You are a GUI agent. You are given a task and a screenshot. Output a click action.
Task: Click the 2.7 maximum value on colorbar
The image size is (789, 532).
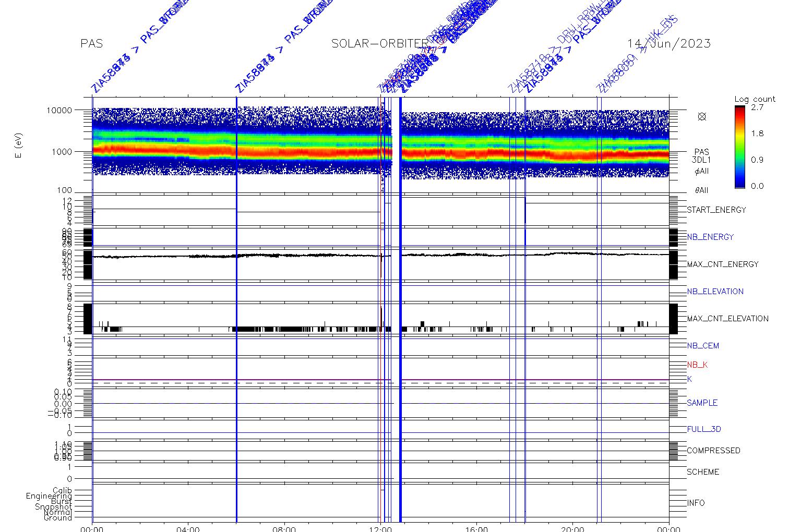click(x=757, y=107)
